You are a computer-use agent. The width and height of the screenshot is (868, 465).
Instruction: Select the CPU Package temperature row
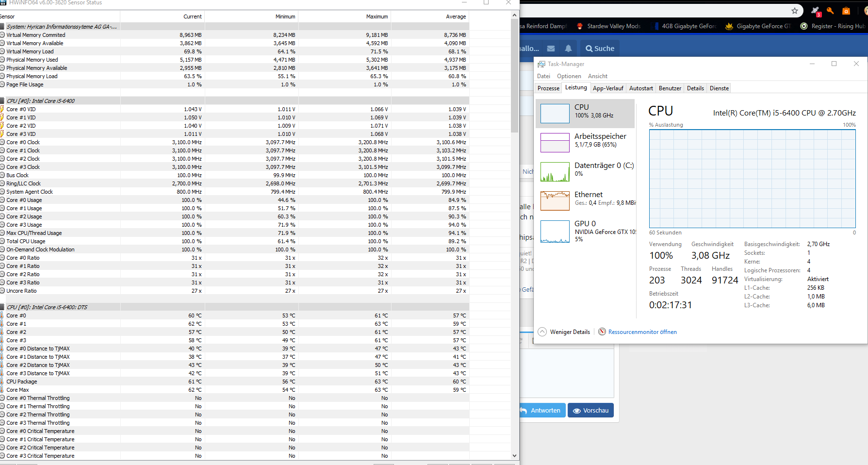[234, 382]
